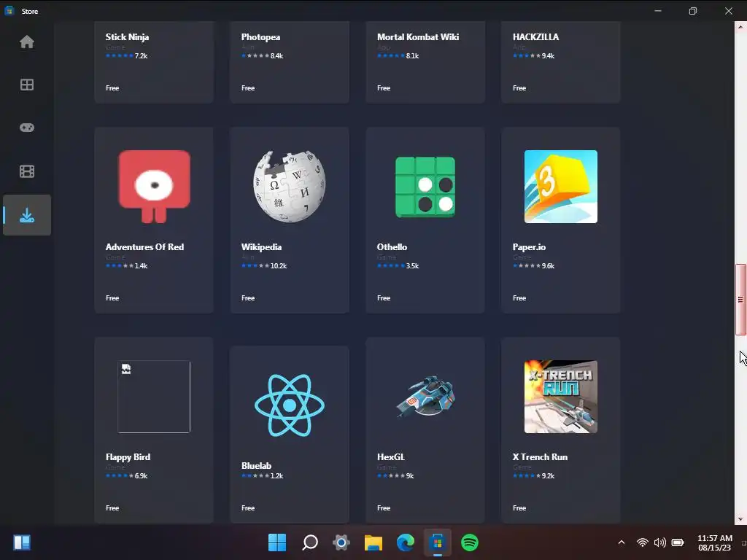747x560 pixels.
Task: Click the scrollbar up arrow
Action: pos(740,27)
